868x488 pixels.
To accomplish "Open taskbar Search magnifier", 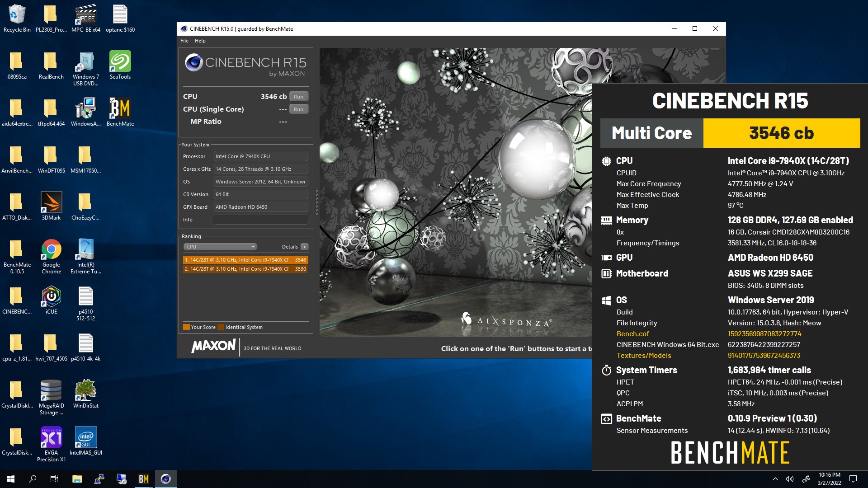I will (x=33, y=479).
